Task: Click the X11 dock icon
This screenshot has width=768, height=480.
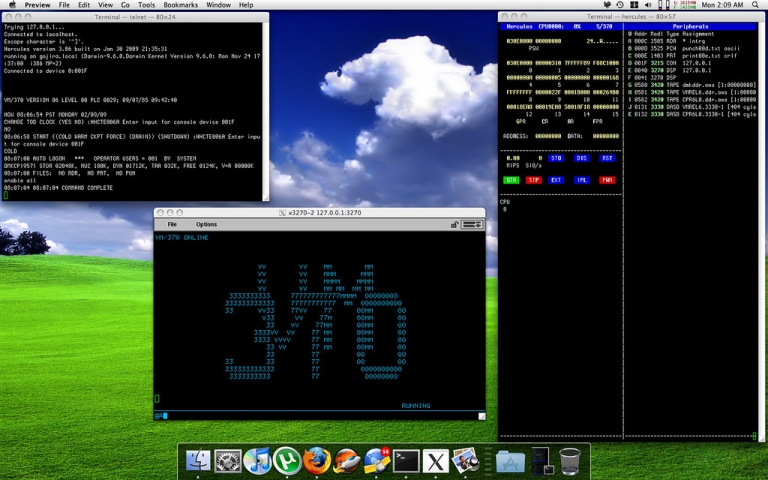Action: click(435, 460)
